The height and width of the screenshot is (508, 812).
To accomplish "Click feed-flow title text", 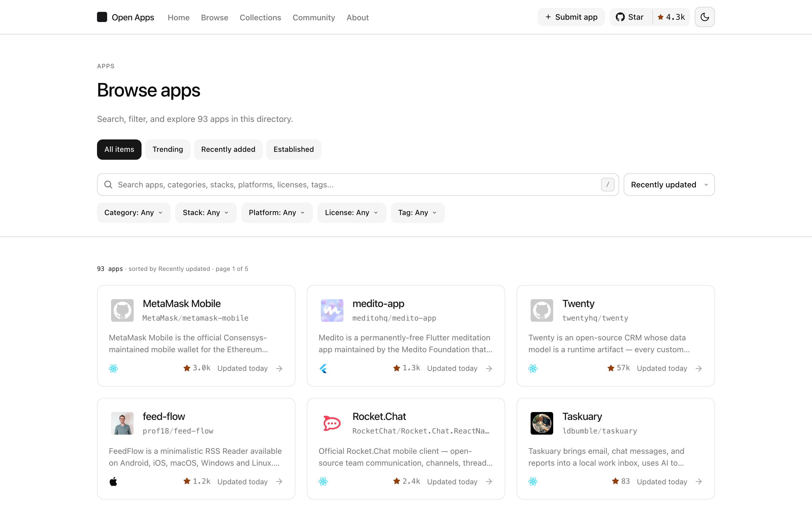I will 164,417.
